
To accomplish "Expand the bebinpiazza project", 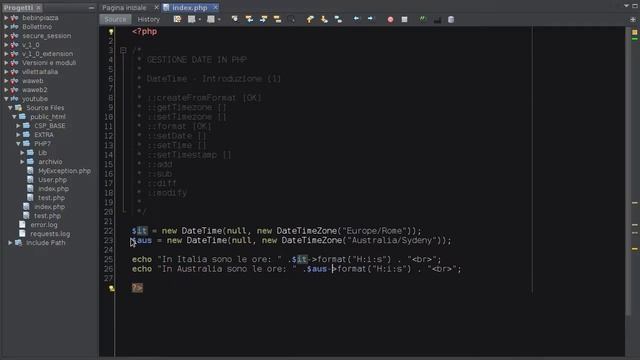I will [x=6, y=18].
